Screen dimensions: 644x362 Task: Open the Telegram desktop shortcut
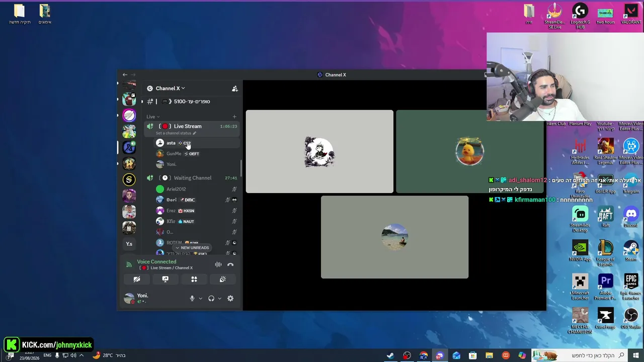point(631,183)
